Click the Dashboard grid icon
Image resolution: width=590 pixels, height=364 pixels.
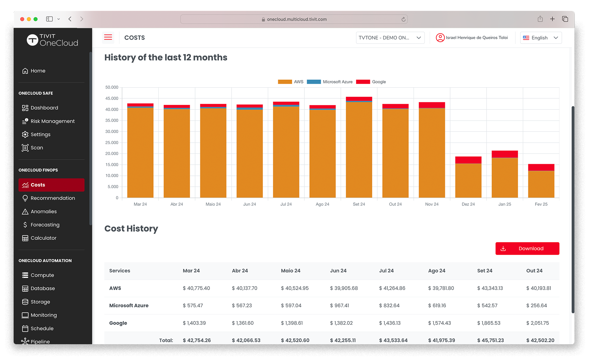pyautogui.click(x=25, y=108)
